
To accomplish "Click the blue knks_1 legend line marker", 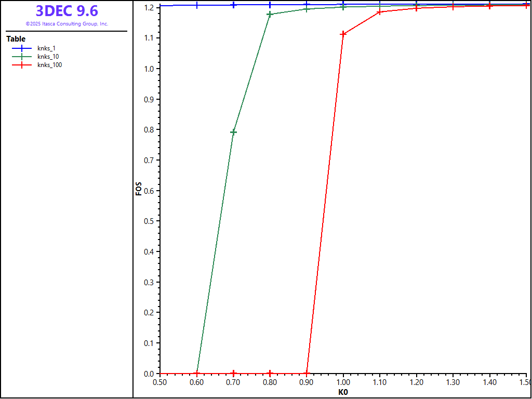I will pos(22,48).
